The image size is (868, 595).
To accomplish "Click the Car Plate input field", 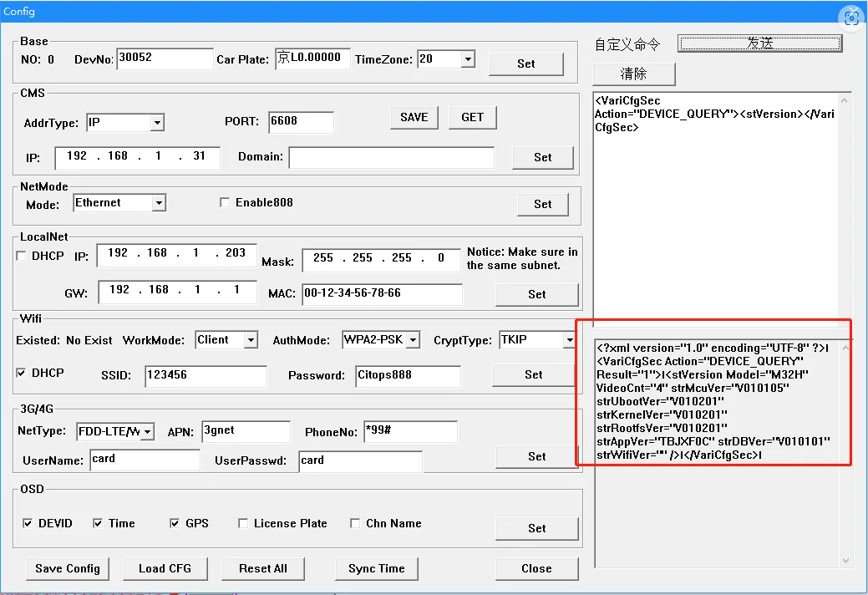I will pos(312,58).
